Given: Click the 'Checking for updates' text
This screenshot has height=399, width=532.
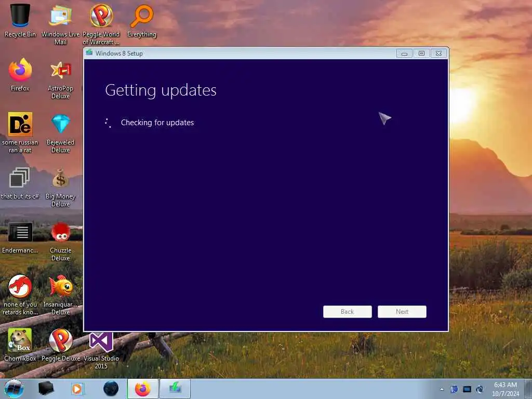Looking at the screenshot, I should click(x=157, y=123).
